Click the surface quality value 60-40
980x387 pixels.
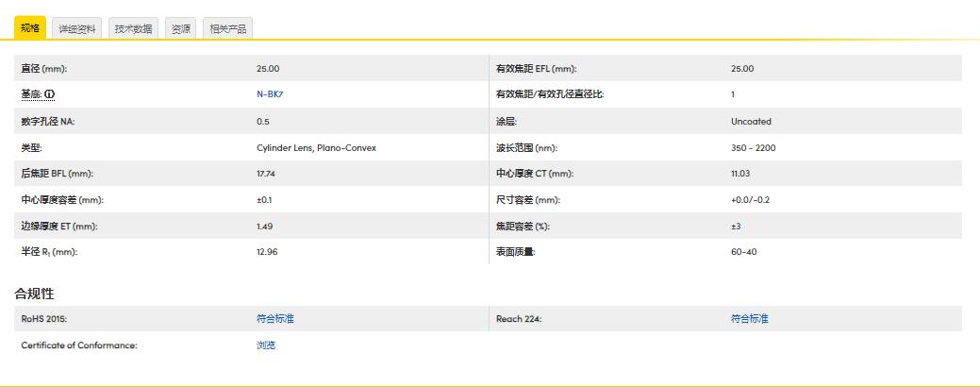(743, 252)
